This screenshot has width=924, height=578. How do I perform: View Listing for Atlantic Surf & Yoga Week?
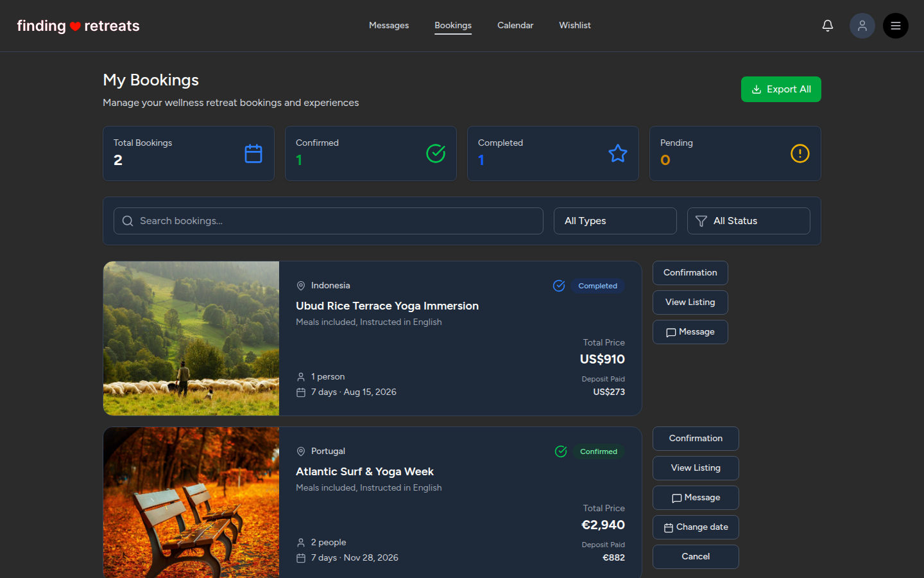[x=696, y=468]
